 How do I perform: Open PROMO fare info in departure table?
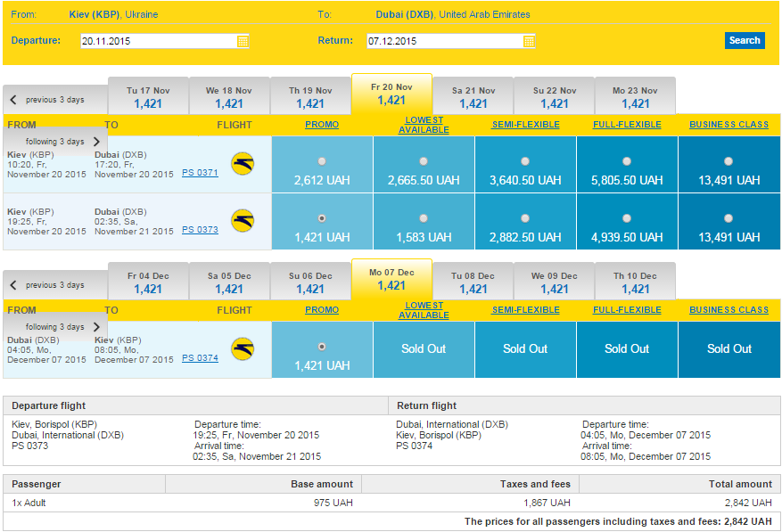[322, 125]
